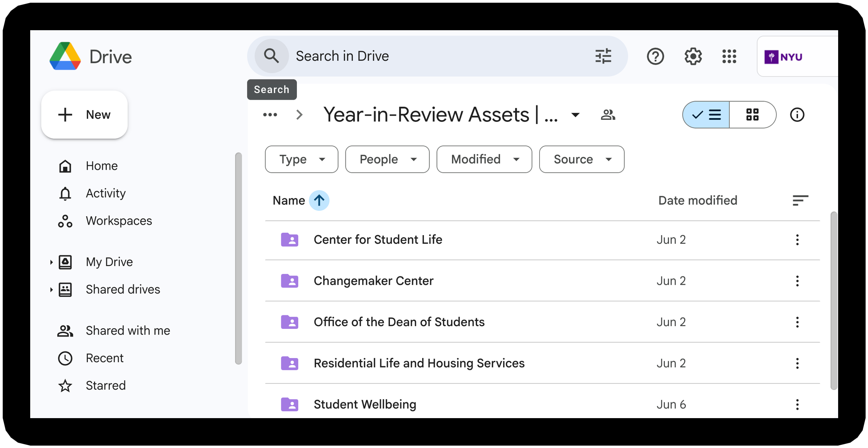Expand the Shared drives tree item
Screen dimensions: 868x448
51,289
